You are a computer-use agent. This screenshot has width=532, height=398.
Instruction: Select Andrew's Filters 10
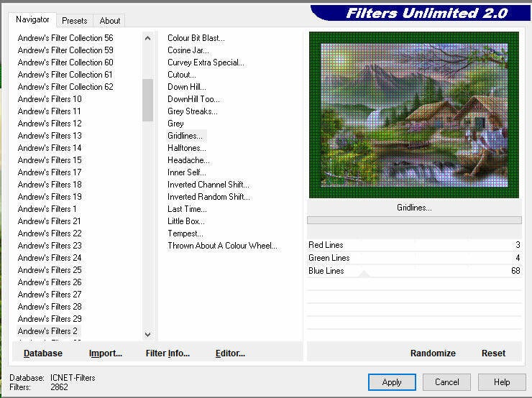(x=50, y=99)
